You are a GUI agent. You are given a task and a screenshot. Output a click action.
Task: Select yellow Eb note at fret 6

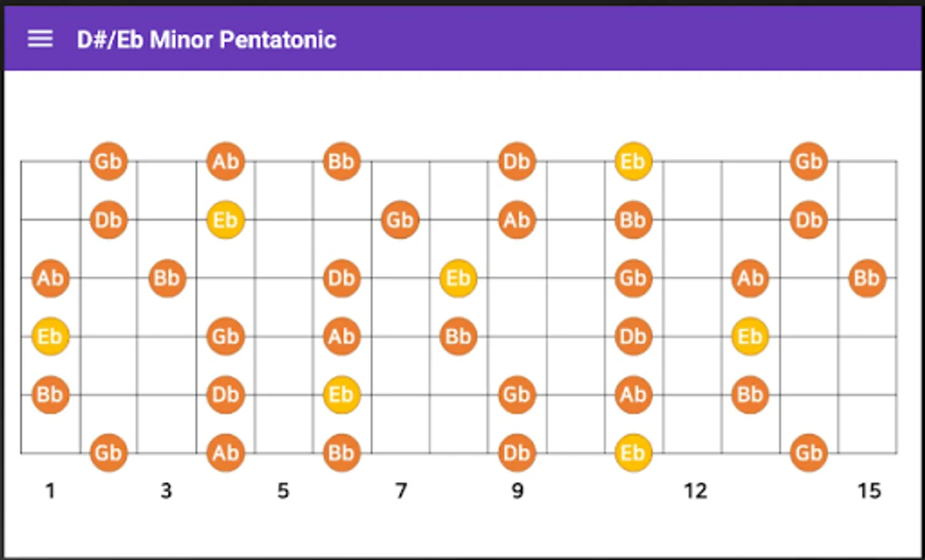(x=341, y=394)
